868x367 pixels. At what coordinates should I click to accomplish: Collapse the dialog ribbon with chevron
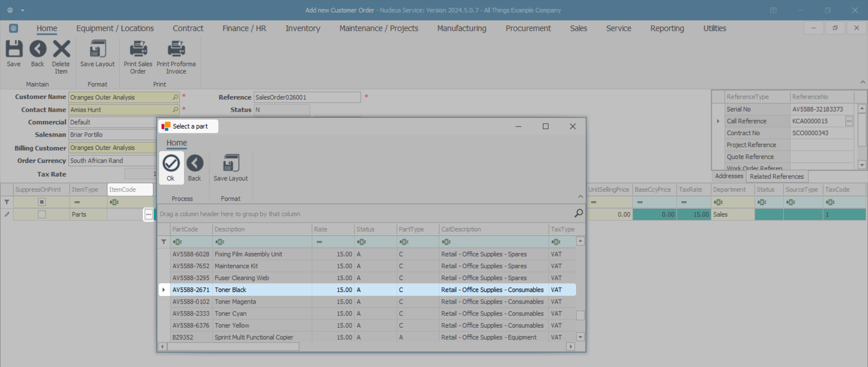(580, 196)
